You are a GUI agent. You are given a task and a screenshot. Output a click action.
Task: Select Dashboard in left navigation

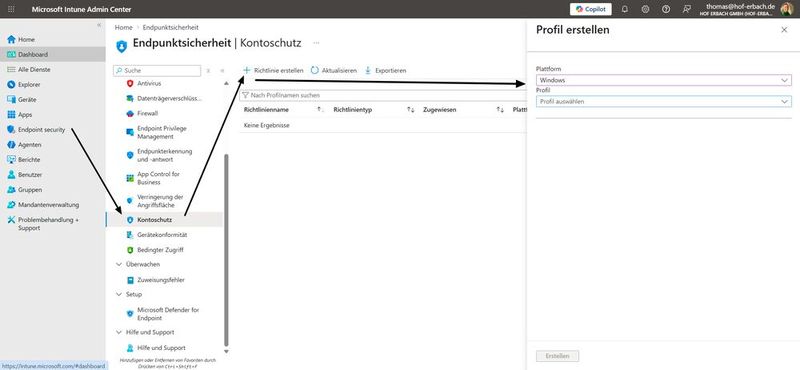(x=33, y=55)
